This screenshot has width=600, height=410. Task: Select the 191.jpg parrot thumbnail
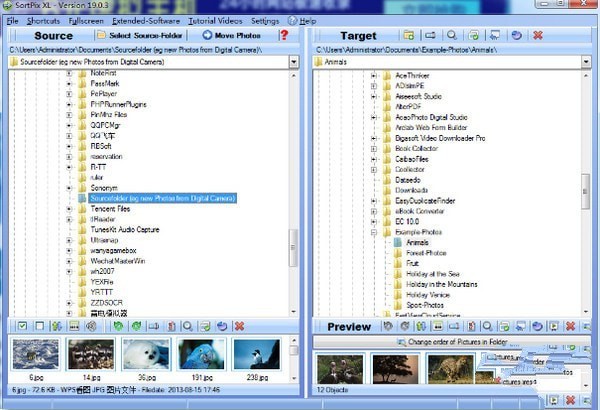(202, 354)
